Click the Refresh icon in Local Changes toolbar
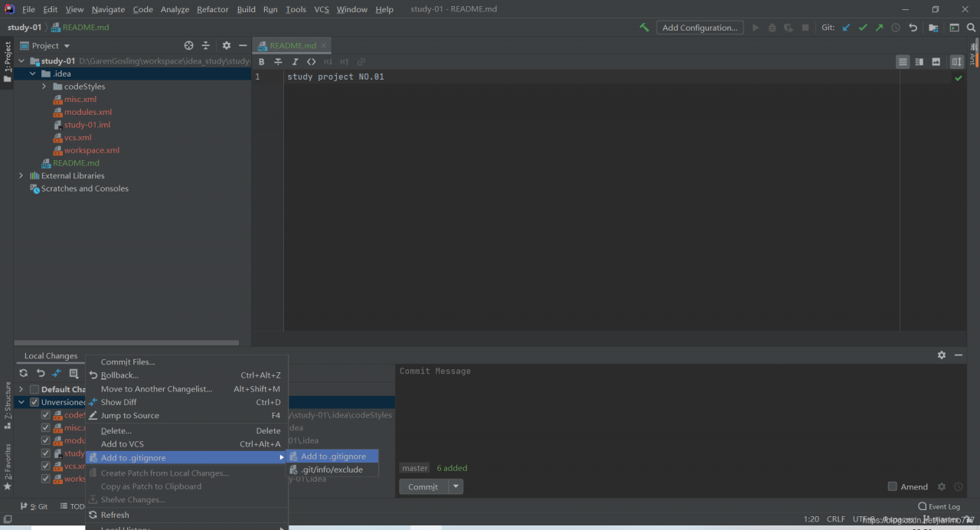 [x=24, y=373]
